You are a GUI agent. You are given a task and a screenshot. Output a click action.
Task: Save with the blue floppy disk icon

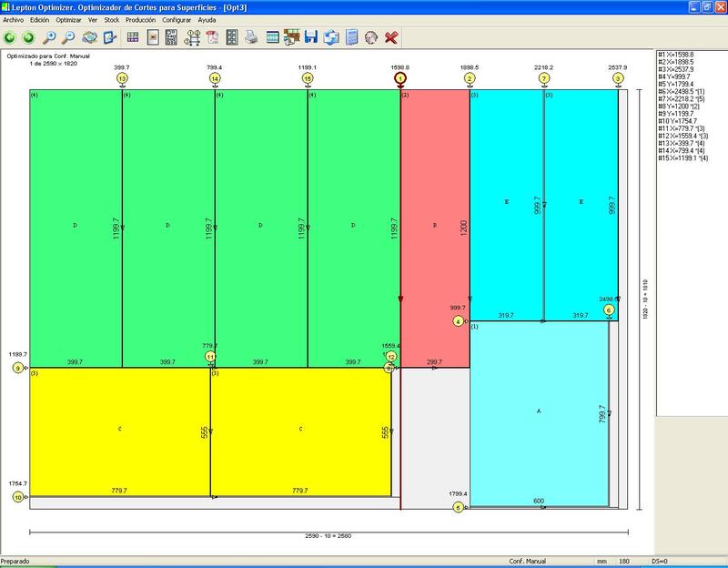[x=311, y=38]
